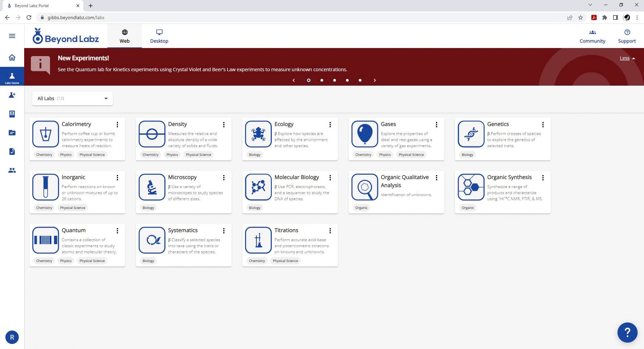This screenshot has width=644, height=349.
Task: Go to Home in left sidebar
Action: click(12, 57)
